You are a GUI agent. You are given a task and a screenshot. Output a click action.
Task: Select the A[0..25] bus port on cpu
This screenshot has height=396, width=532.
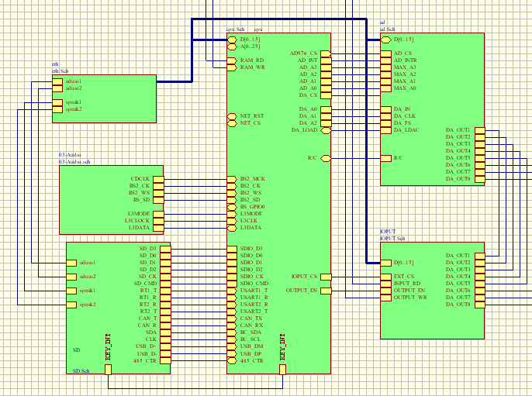pos(232,46)
